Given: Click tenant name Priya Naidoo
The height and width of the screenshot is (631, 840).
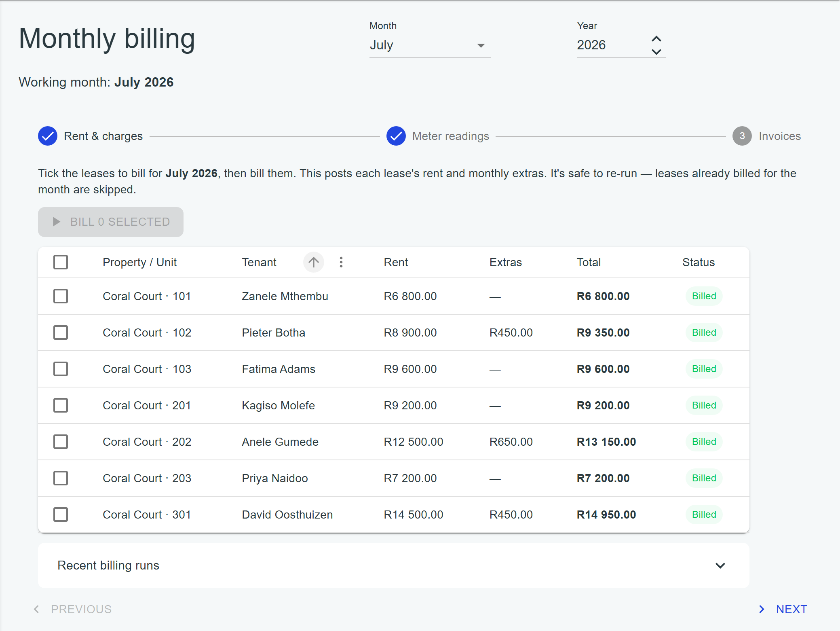Looking at the screenshot, I should click(x=275, y=478).
